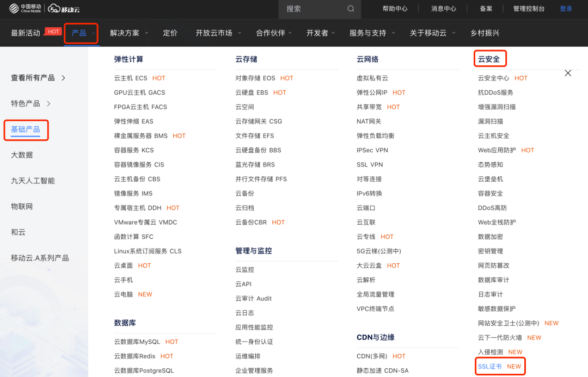Open 云硬盘 EBS product

pyautogui.click(x=252, y=92)
